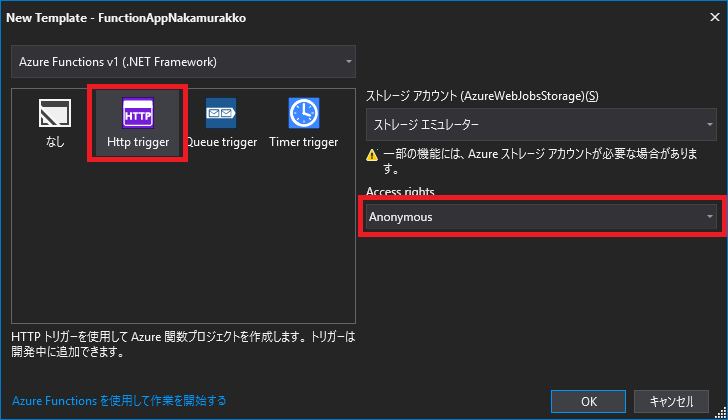728x420 pixels.
Task: Open the Azure Functions v1 version dropdown
Action: pyautogui.click(x=183, y=62)
